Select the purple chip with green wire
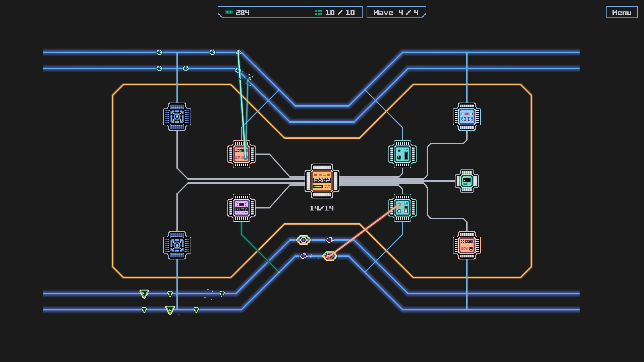 tap(241, 208)
